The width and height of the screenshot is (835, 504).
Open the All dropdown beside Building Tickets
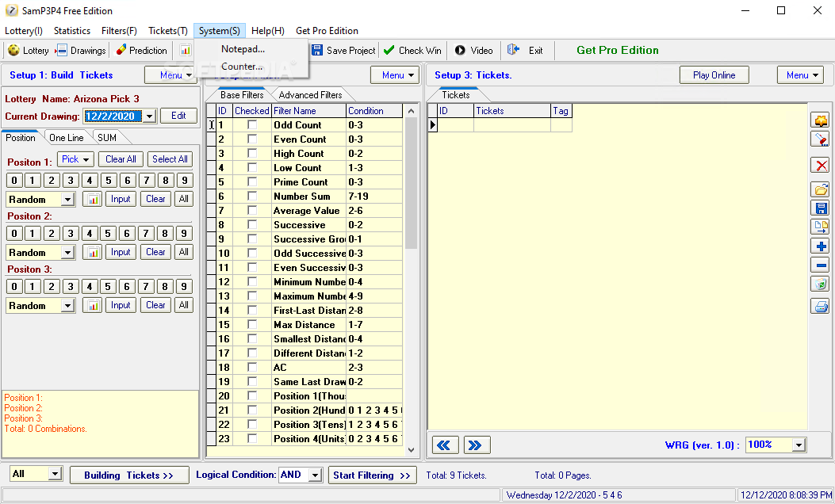click(55, 474)
